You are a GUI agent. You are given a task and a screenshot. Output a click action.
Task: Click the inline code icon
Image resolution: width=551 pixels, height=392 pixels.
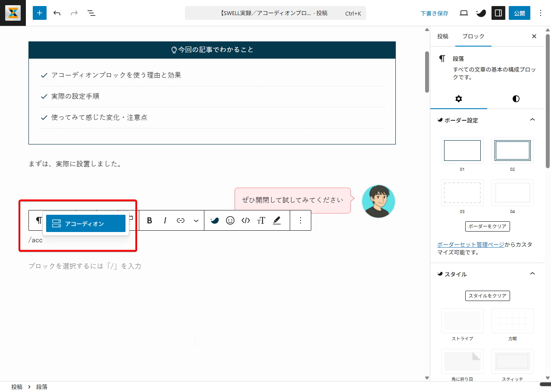click(246, 220)
